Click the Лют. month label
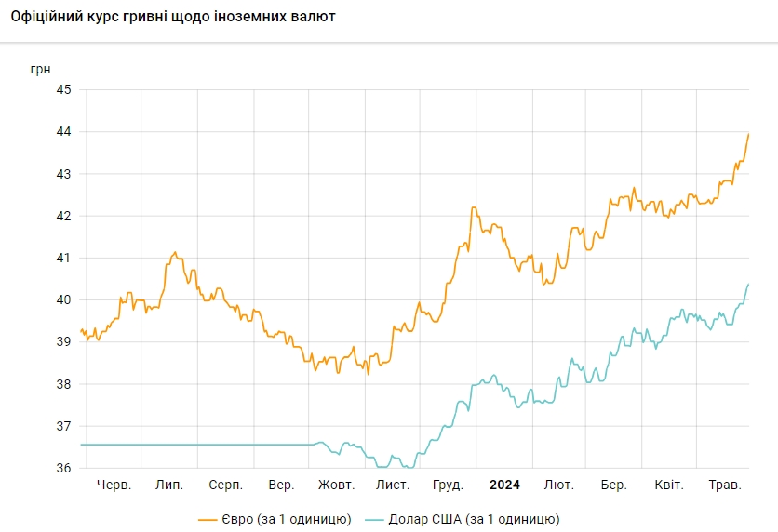The height and width of the screenshot is (532, 778). pyautogui.click(x=558, y=485)
